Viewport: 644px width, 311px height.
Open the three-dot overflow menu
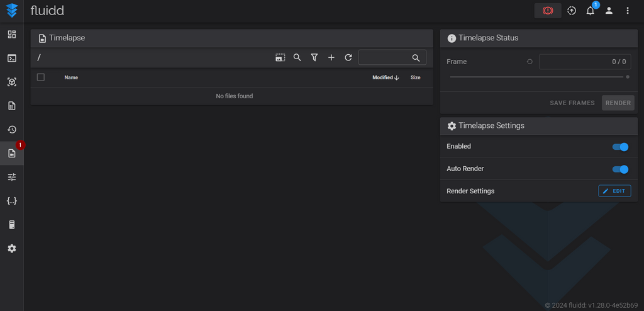[627, 11]
